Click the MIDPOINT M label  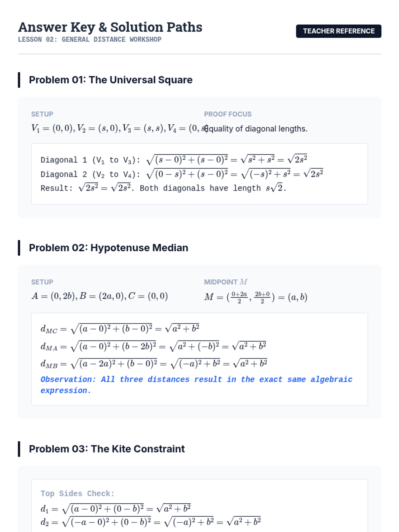pos(225,282)
